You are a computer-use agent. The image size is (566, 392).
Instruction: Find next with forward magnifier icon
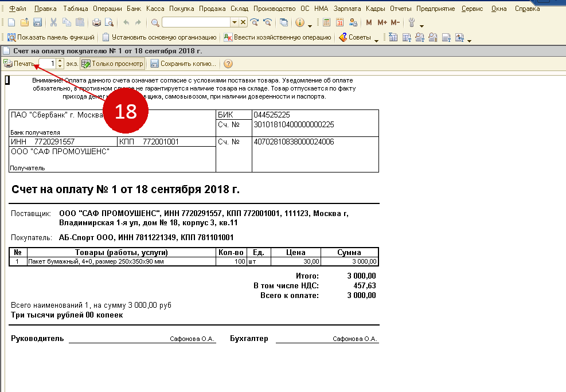(x=255, y=22)
